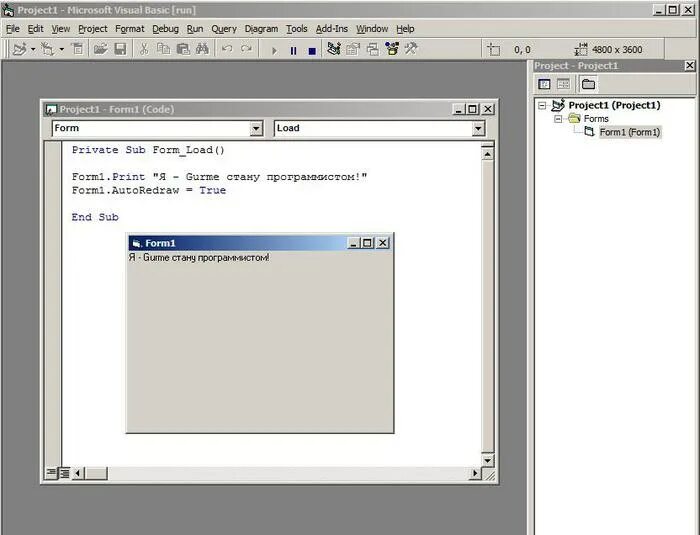Open the Project menu
The width and height of the screenshot is (700, 535).
[92, 29]
